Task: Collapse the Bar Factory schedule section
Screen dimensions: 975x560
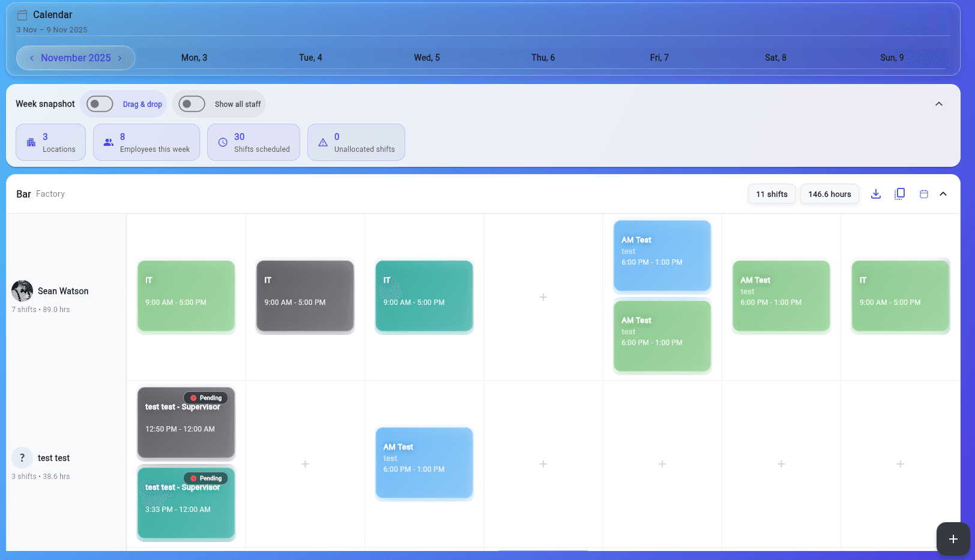Action: point(943,194)
